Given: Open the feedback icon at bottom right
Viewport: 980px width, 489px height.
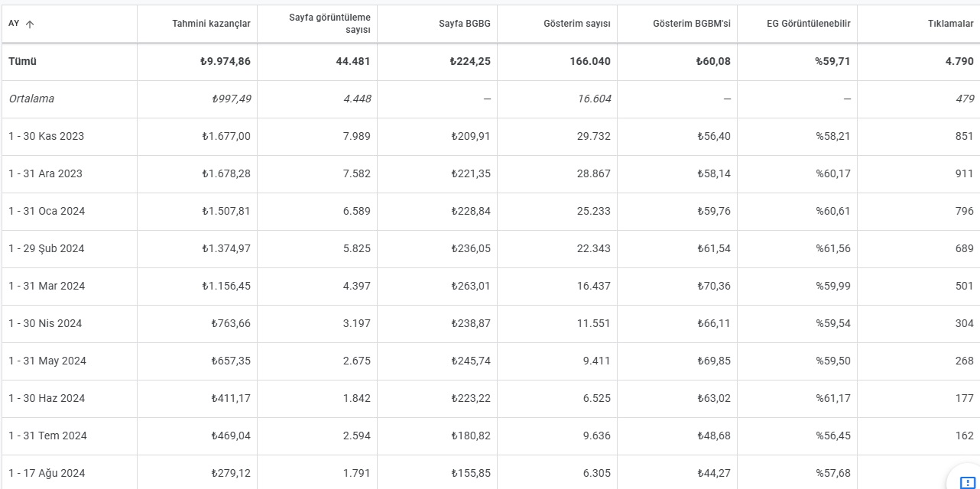Looking at the screenshot, I should click(x=966, y=482).
